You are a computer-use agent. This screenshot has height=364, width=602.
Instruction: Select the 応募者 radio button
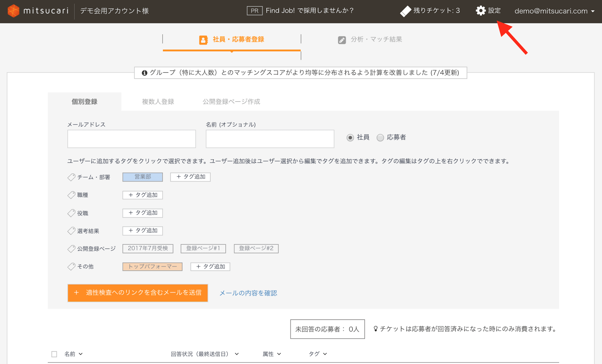(x=380, y=138)
